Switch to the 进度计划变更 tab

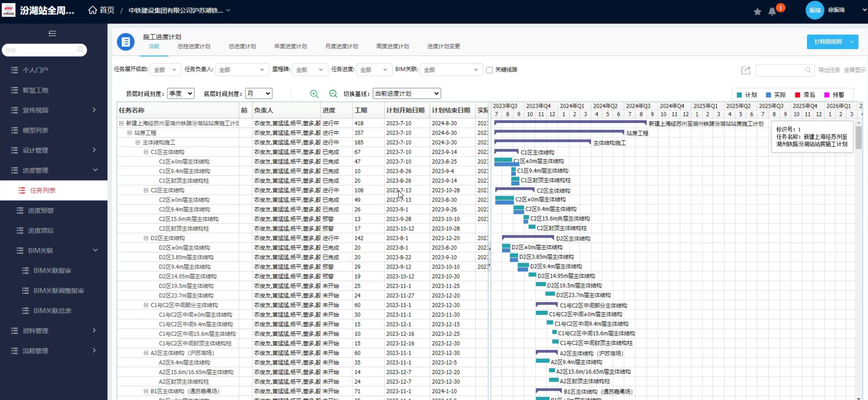pyautogui.click(x=443, y=46)
